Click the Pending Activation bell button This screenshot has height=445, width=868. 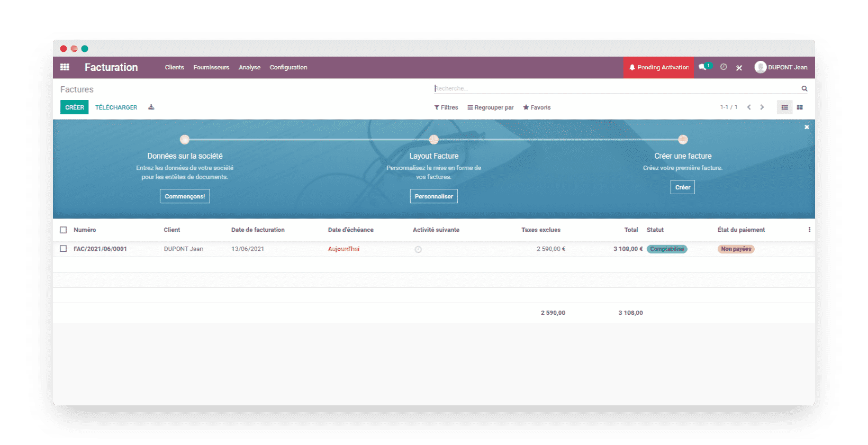click(x=659, y=67)
